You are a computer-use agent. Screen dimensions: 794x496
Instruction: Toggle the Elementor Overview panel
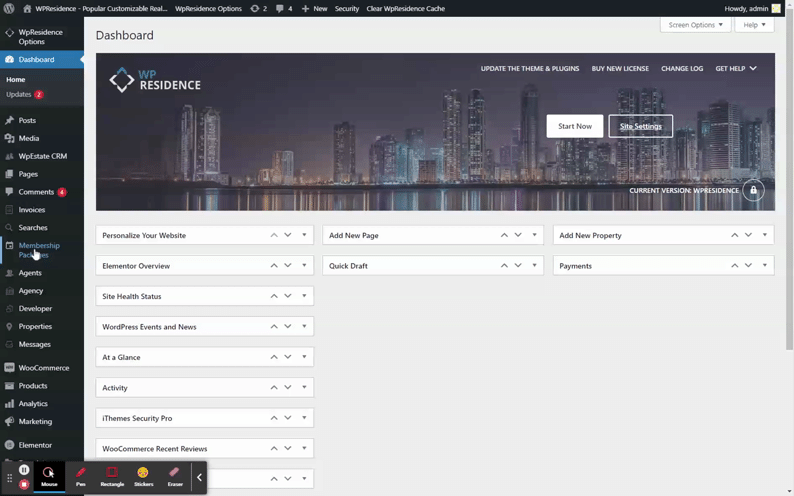304,265
